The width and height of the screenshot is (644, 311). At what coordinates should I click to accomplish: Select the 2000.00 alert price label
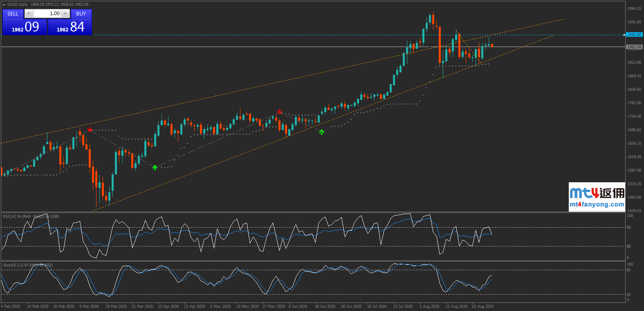pos(634,35)
